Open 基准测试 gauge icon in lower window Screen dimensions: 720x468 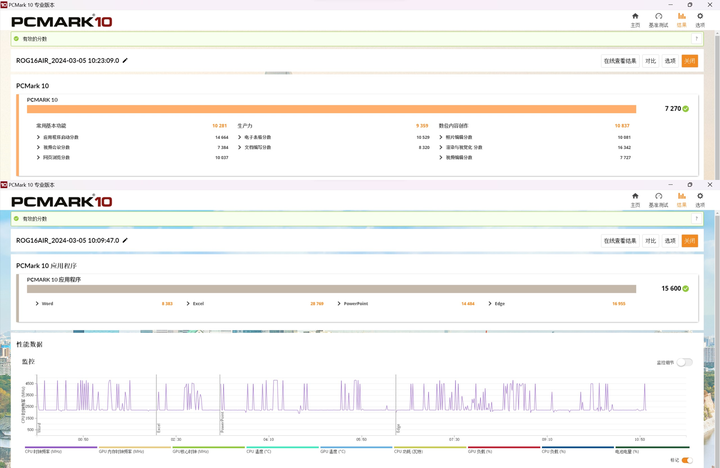(x=658, y=200)
